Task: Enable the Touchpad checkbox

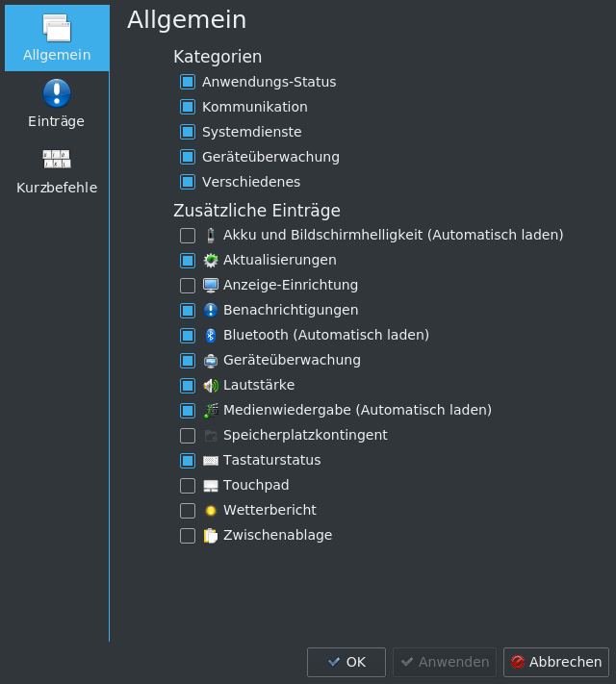Action: [188, 486]
